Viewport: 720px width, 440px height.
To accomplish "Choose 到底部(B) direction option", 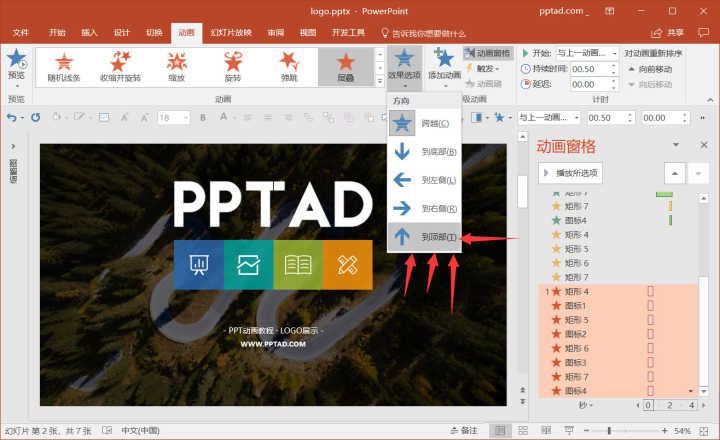I will [424, 152].
